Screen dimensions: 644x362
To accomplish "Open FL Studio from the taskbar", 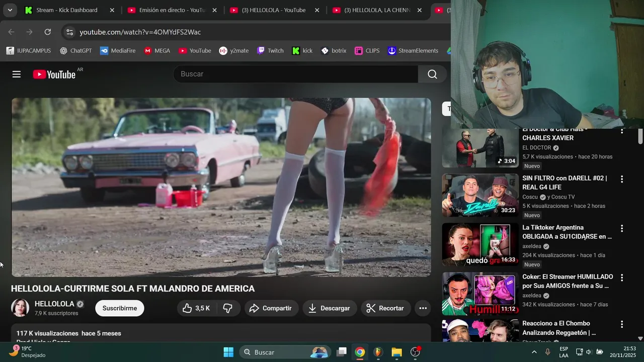I will pyautogui.click(x=378, y=352).
